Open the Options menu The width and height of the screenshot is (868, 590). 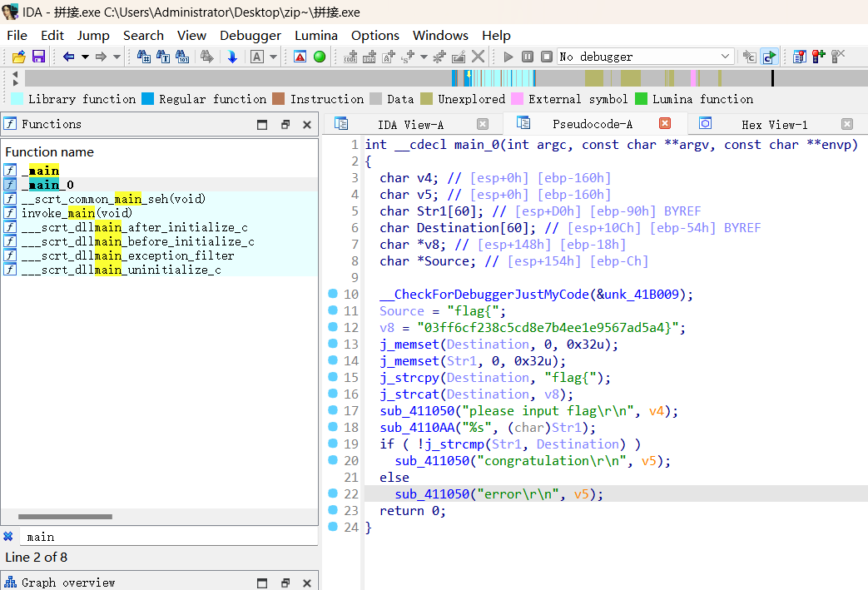pyautogui.click(x=374, y=36)
